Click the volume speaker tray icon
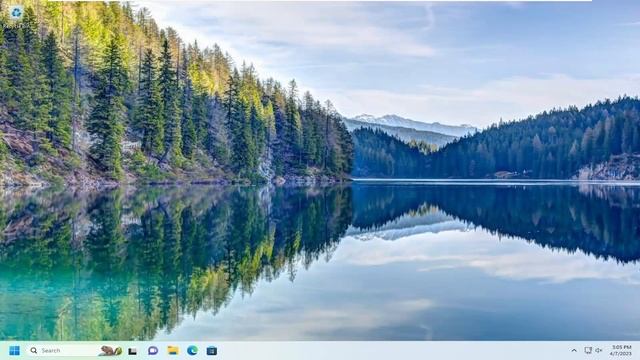Screen dimensions: 640x360 point(598,351)
